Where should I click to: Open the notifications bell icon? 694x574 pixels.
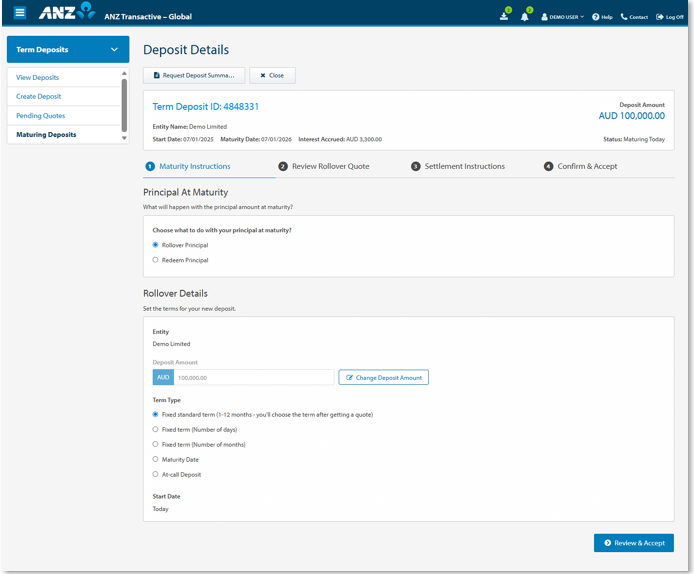tap(525, 16)
